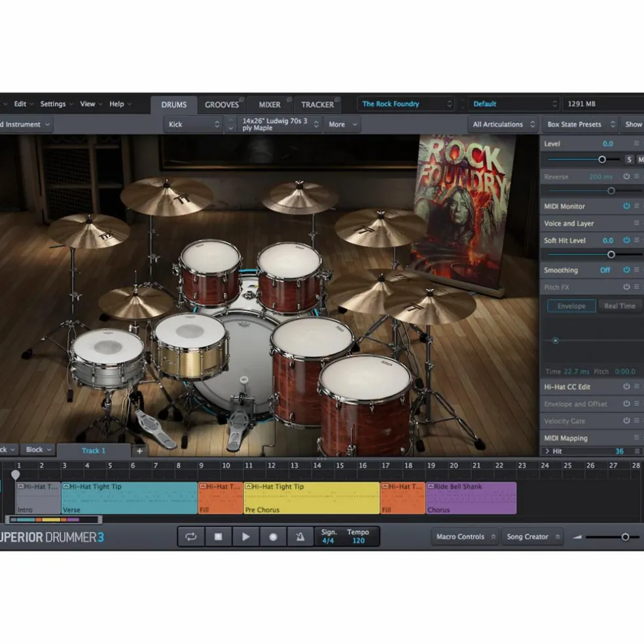Open the Hit row options menu icon
The height and width of the screenshot is (644, 644).
pos(637,451)
